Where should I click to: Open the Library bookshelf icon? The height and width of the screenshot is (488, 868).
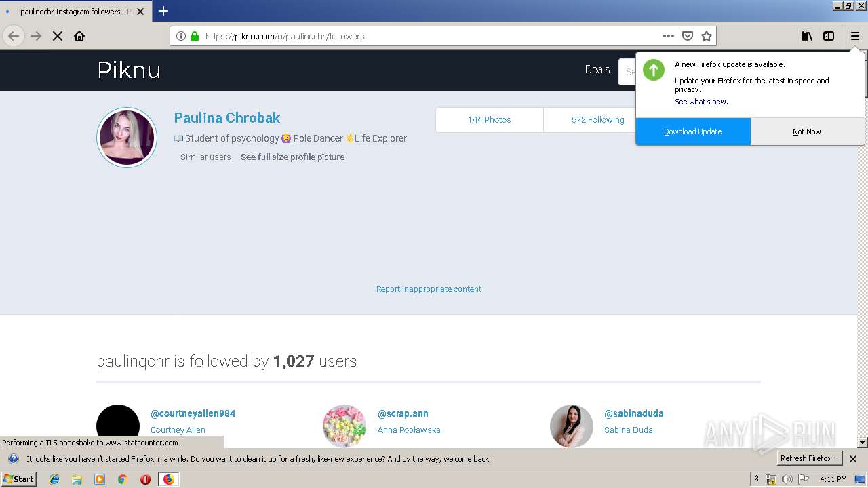(807, 36)
